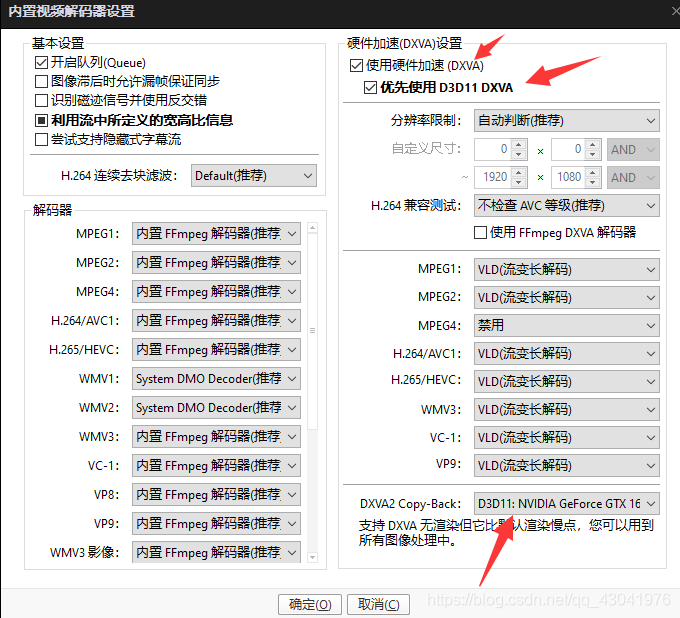Open decoder MPEG1 内置 FFmpeg dropdown
This screenshot has width=680, height=618.
click(x=216, y=234)
